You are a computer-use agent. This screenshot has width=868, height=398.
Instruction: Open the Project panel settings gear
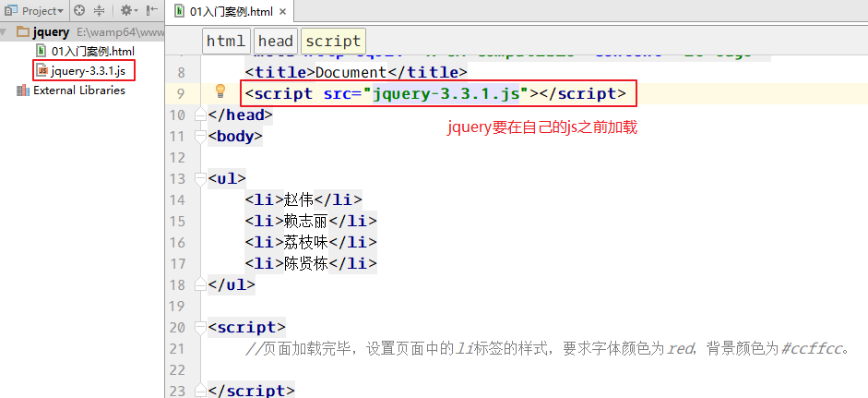pyautogui.click(x=128, y=10)
